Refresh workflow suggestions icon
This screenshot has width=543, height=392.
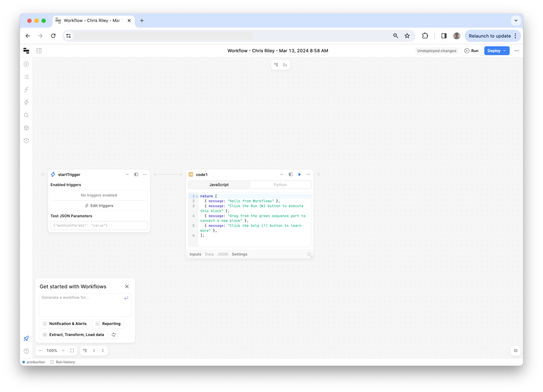coord(114,335)
